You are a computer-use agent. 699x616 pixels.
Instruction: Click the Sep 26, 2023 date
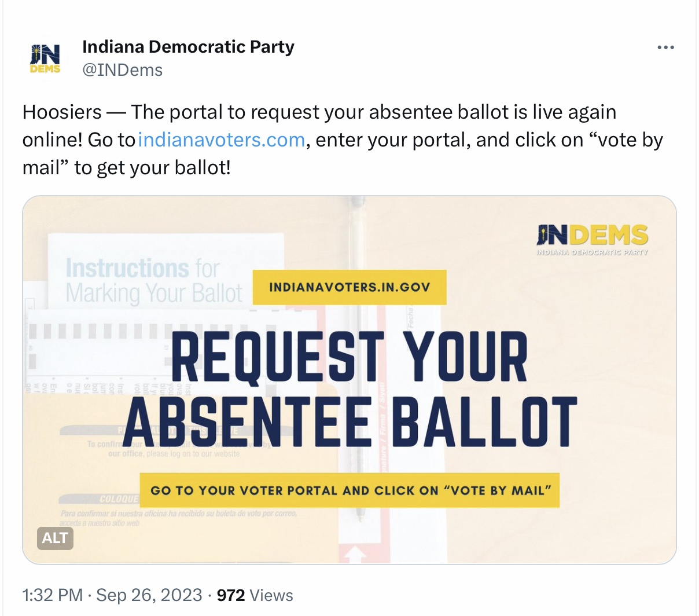[149, 595]
